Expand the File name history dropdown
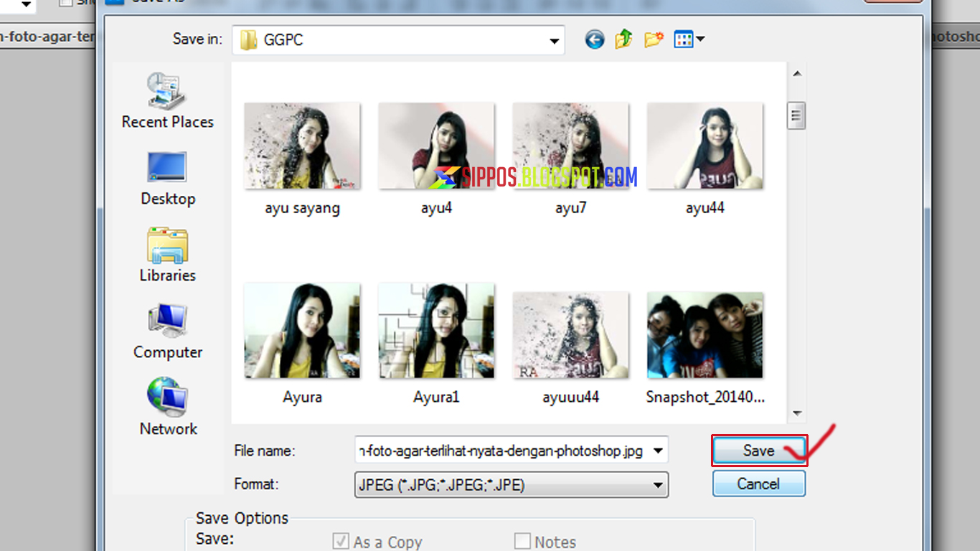 [658, 451]
